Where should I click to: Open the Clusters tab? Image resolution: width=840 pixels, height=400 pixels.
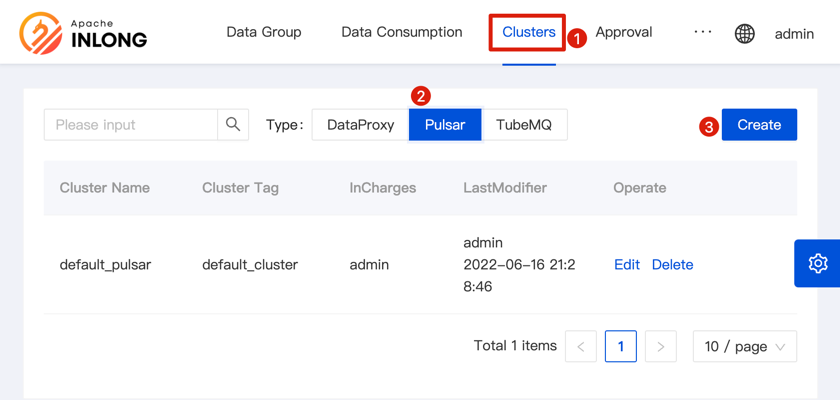coord(529,32)
